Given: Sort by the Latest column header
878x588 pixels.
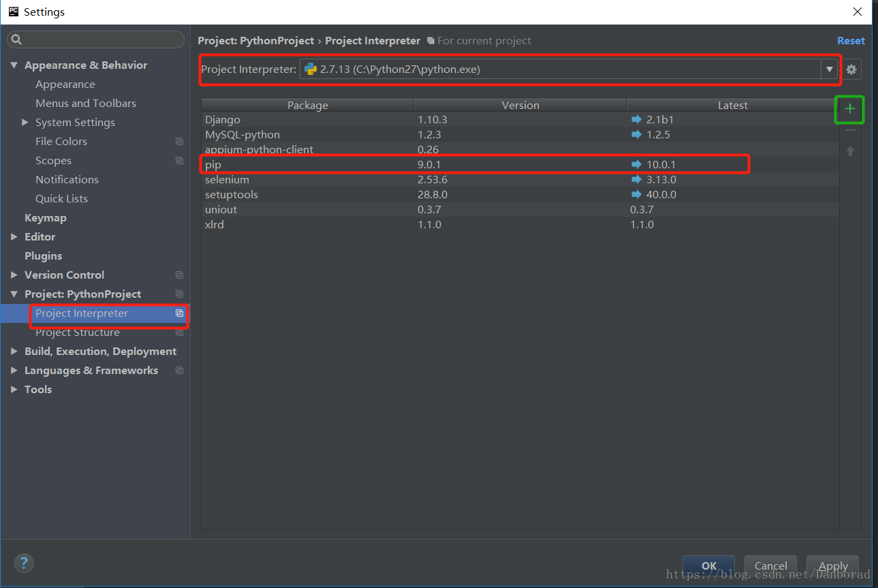Looking at the screenshot, I should [x=733, y=105].
